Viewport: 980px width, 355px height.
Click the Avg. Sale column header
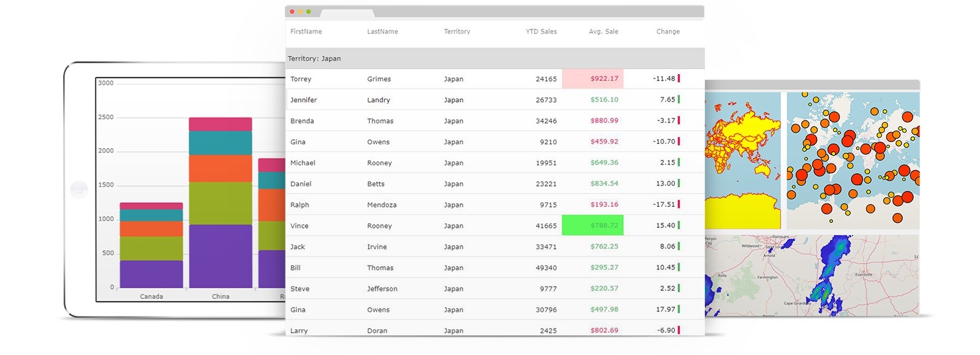click(x=603, y=32)
